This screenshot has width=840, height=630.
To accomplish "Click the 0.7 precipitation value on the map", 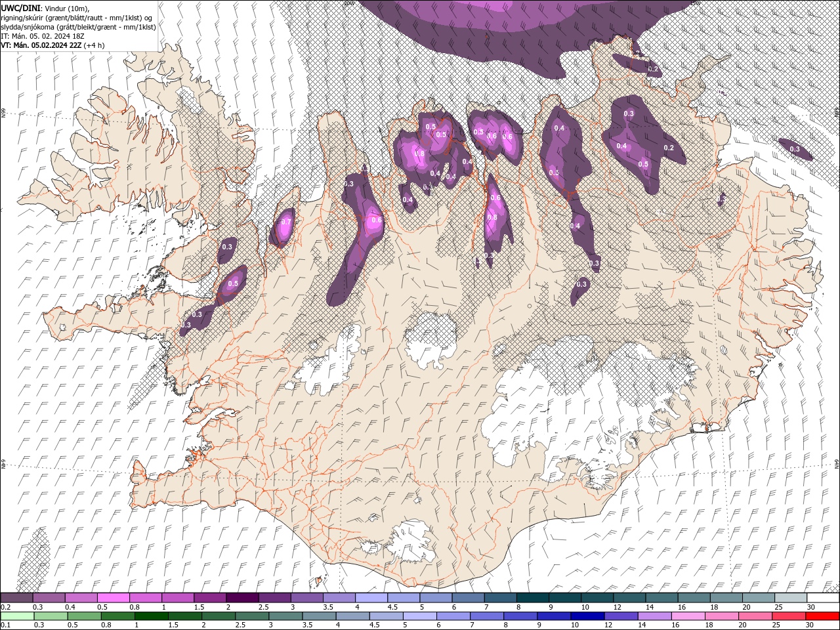I will coord(285,222).
